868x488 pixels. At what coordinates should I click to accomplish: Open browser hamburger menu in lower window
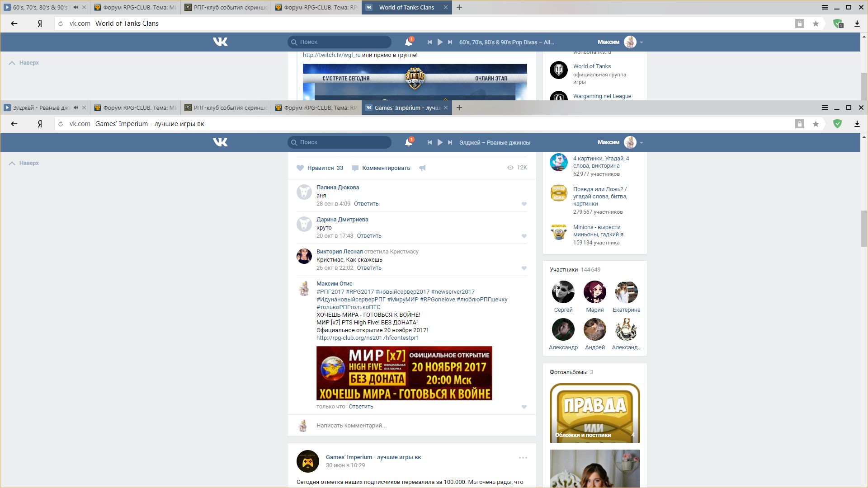point(825,108)
